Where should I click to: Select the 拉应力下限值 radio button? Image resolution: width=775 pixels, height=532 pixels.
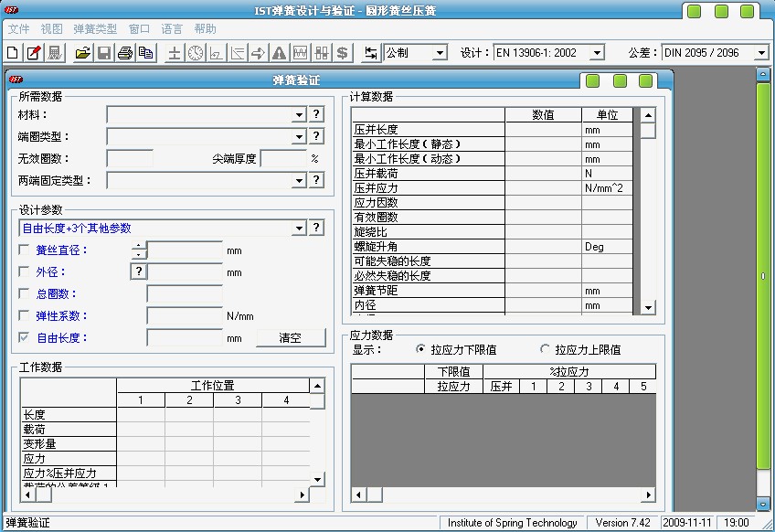[x=420, y=349]
